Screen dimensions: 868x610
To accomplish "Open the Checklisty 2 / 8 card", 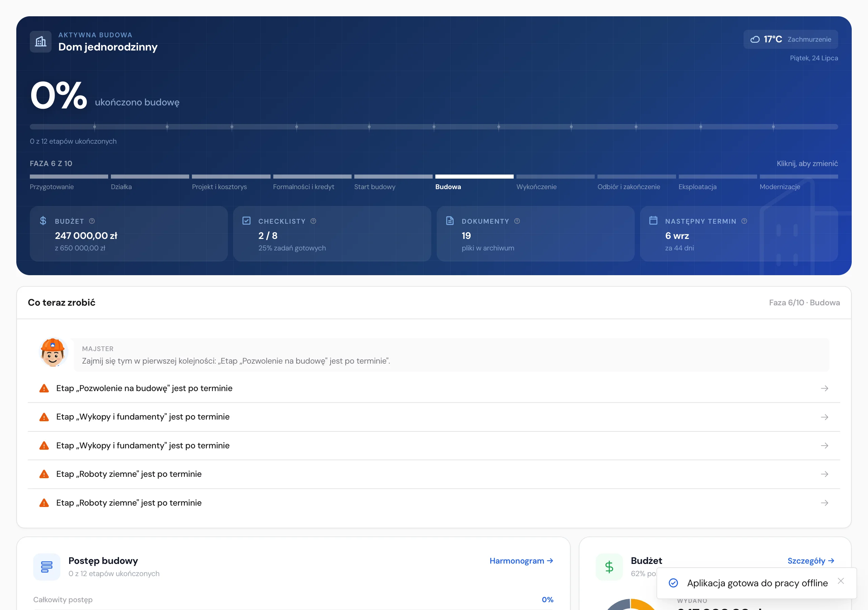I will tap(332, 233).
